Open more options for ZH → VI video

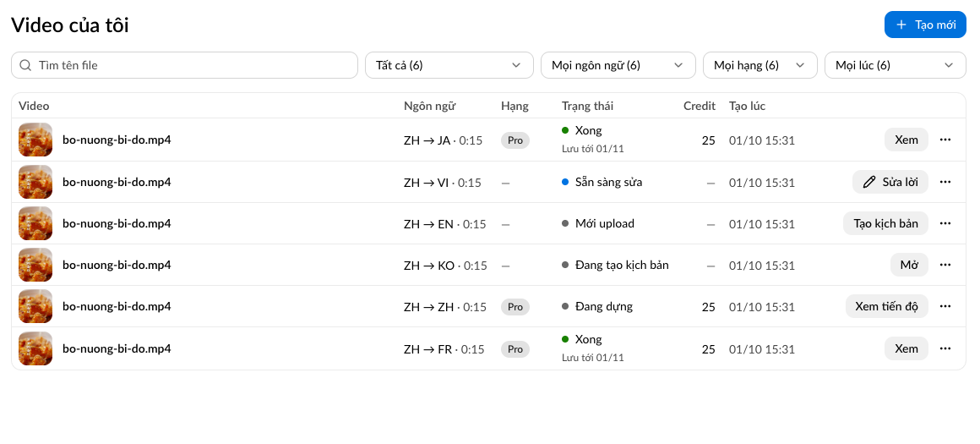945,182
